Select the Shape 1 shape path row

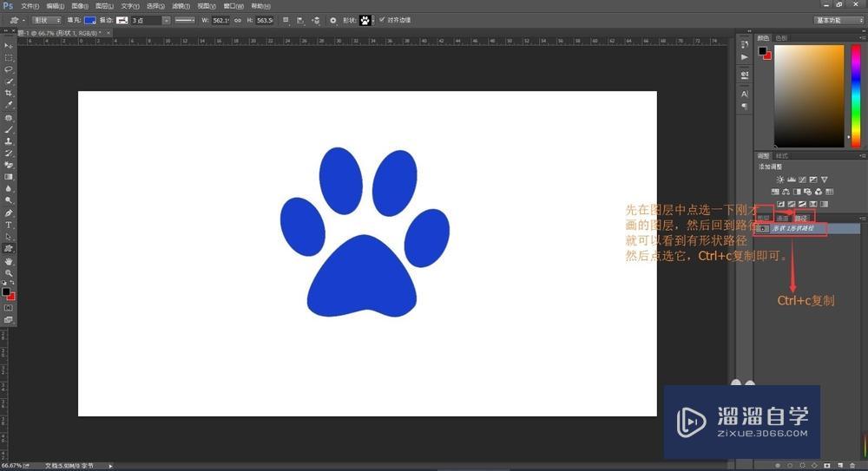tap(807, 229)
